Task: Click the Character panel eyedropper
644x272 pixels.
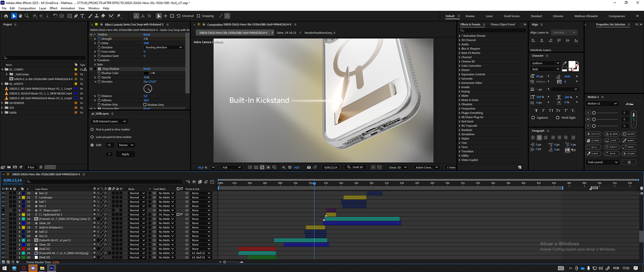Action: (565, 63)
